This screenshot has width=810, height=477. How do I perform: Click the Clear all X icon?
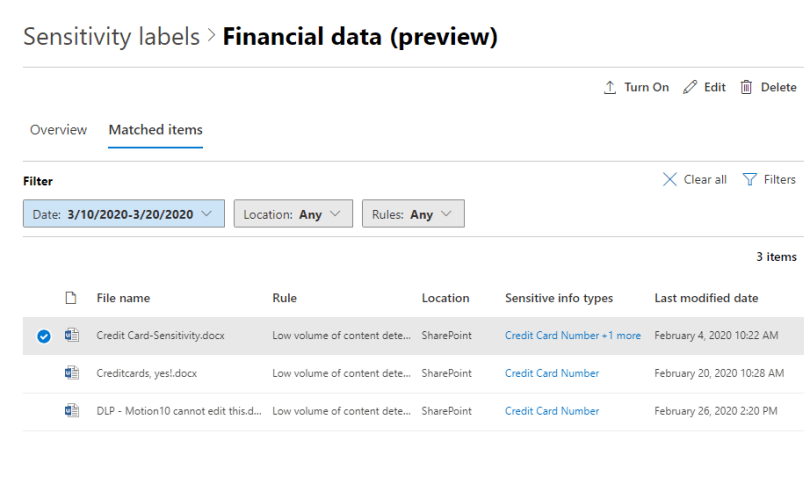(x=670, y=180)
